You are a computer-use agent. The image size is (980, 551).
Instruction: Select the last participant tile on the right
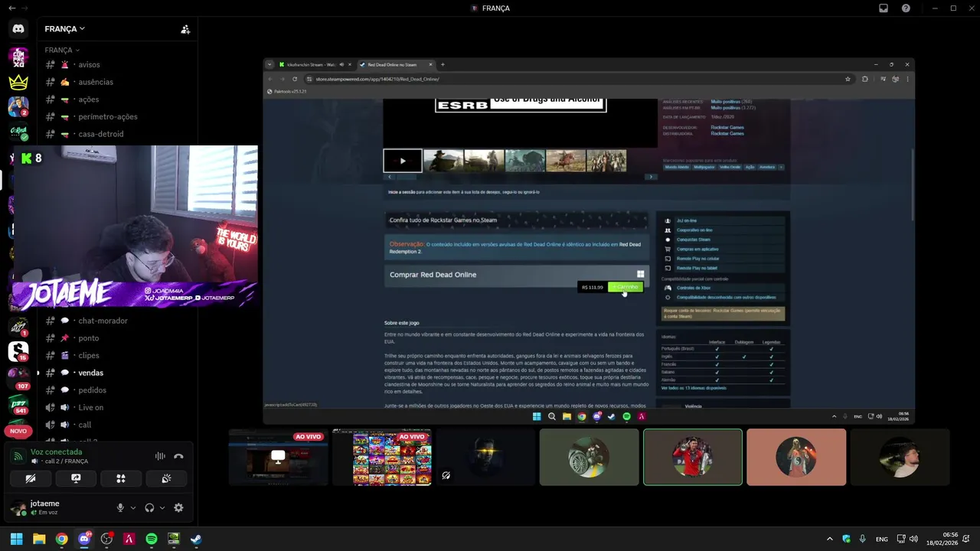click(900, 457)
